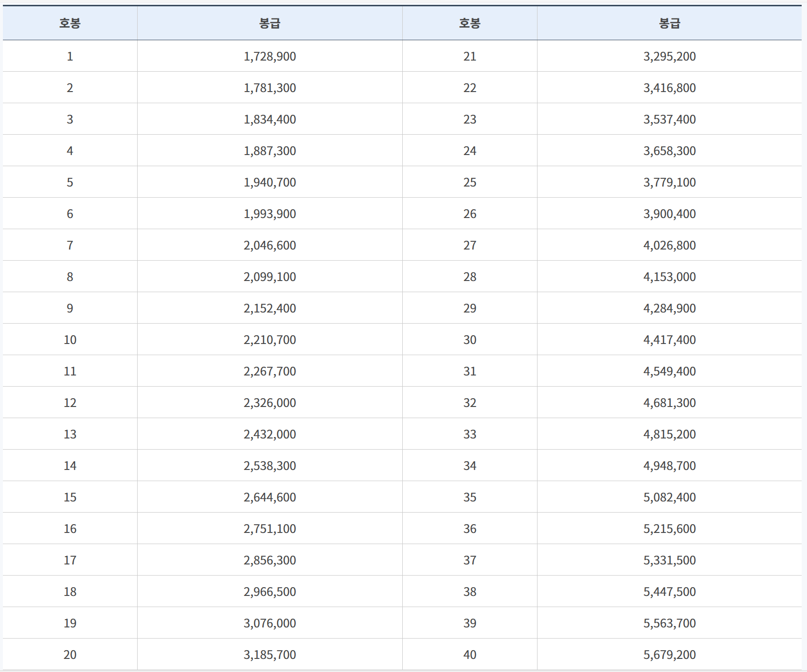Select the salary value 5,082,400
807x672 pixels.
click(669, 497)
